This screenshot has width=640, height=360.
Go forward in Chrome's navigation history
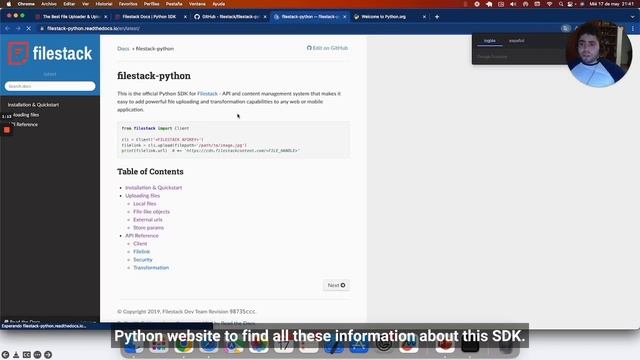[18, 29]
